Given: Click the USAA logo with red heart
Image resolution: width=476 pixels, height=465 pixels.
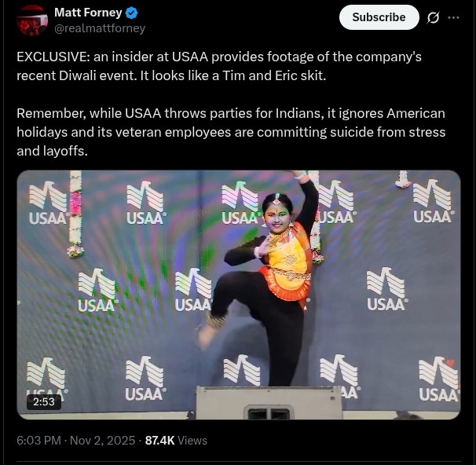Looking at the screenshot, I should click(438, 379).
